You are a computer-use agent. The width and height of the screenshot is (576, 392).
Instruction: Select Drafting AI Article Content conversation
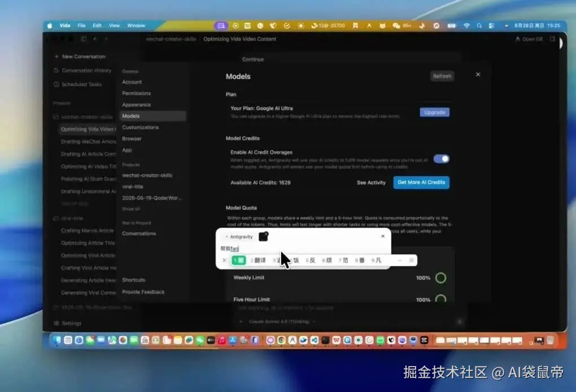pyautogui.click(x=88, y=154)
